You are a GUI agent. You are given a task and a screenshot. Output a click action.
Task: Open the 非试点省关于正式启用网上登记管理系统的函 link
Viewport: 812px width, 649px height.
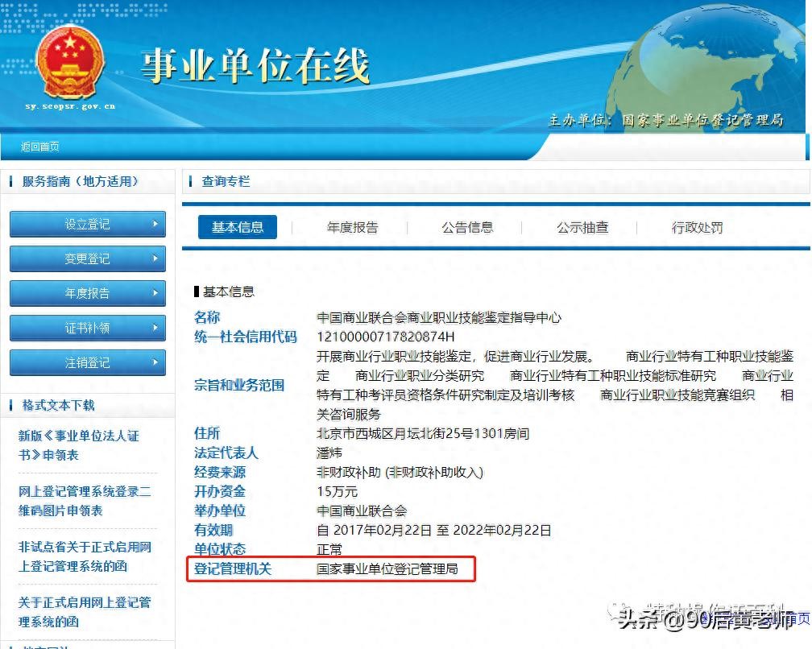point(85,556)
